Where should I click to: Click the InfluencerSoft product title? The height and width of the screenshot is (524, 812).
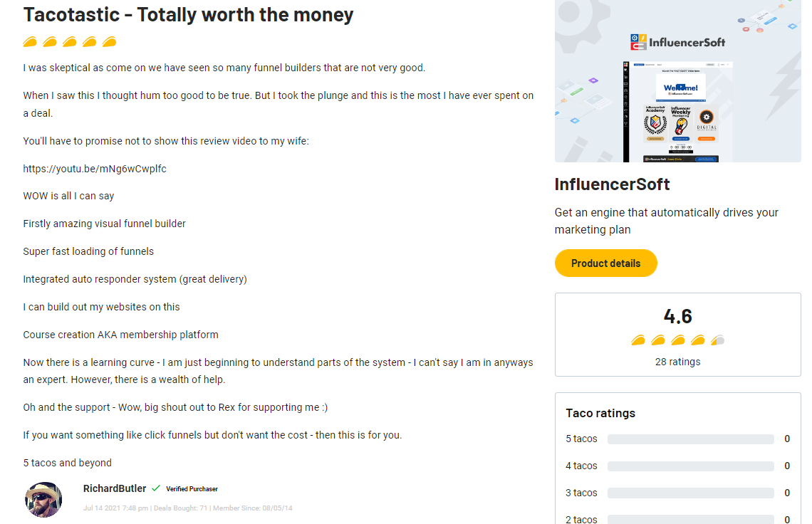tap(612, 184)
